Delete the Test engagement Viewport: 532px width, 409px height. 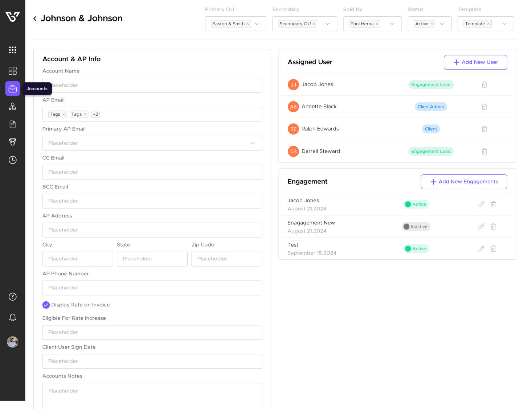point(493,249)
